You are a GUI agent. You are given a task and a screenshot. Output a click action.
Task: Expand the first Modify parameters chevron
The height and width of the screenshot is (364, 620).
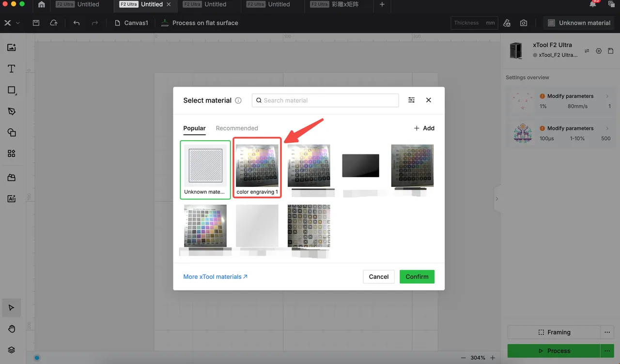tap(607, 96)
